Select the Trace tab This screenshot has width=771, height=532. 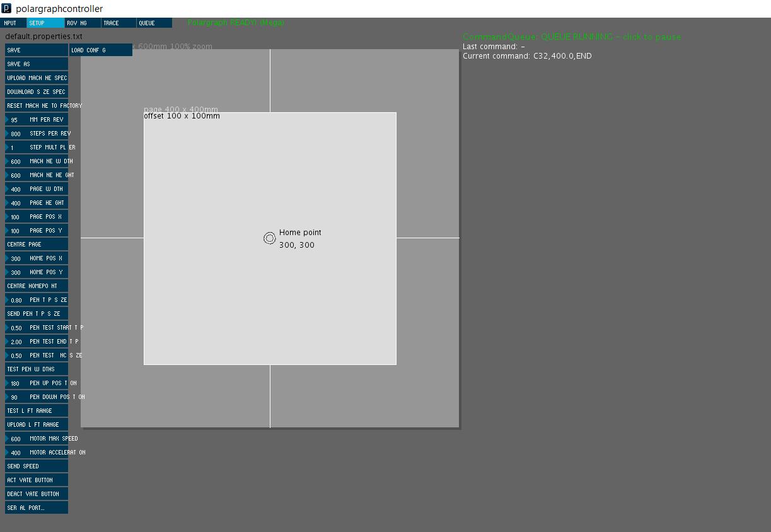click(x=119, y=23)
